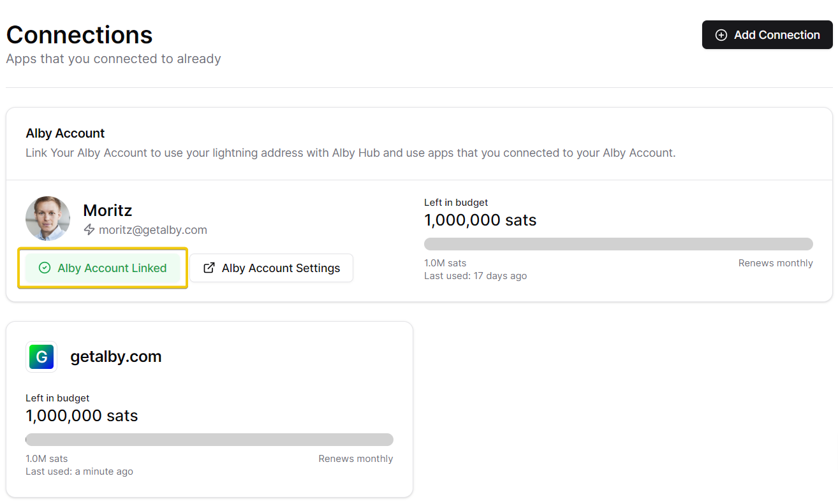Click the green G app icon
The width and height of the screenshot is (838, 504).
41,357
